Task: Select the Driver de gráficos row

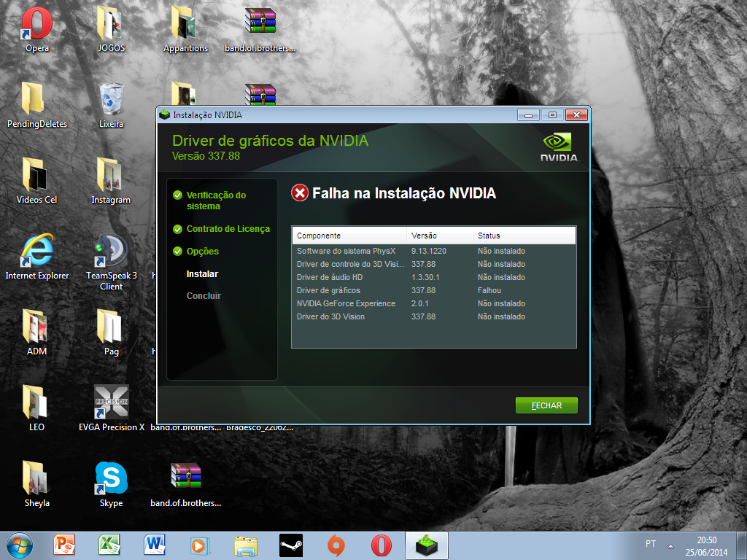Action: tap(434, 290)
